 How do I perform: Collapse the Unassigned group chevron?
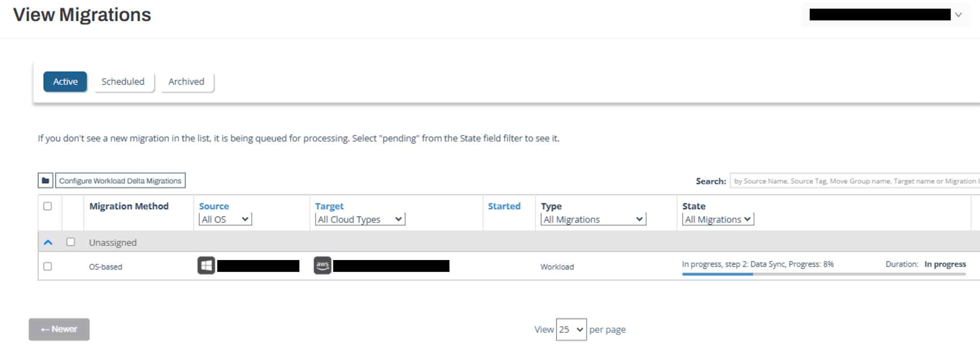pos(48,242)
